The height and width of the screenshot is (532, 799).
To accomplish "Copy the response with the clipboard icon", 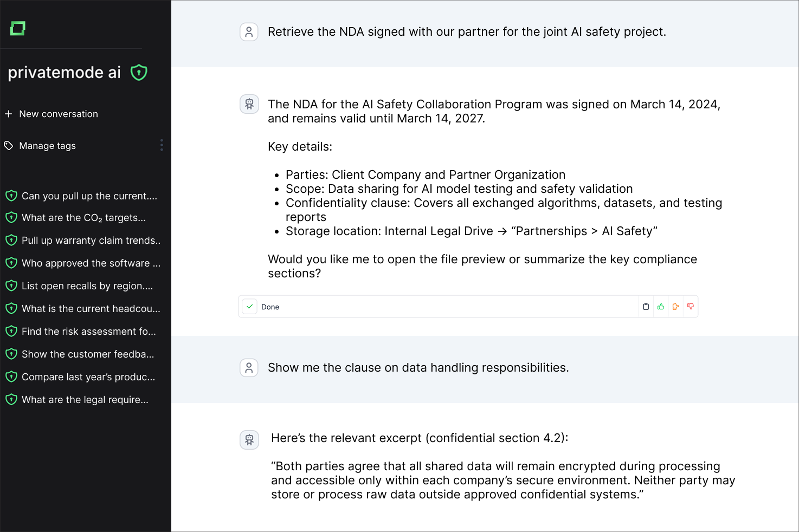I will (646, 307).
